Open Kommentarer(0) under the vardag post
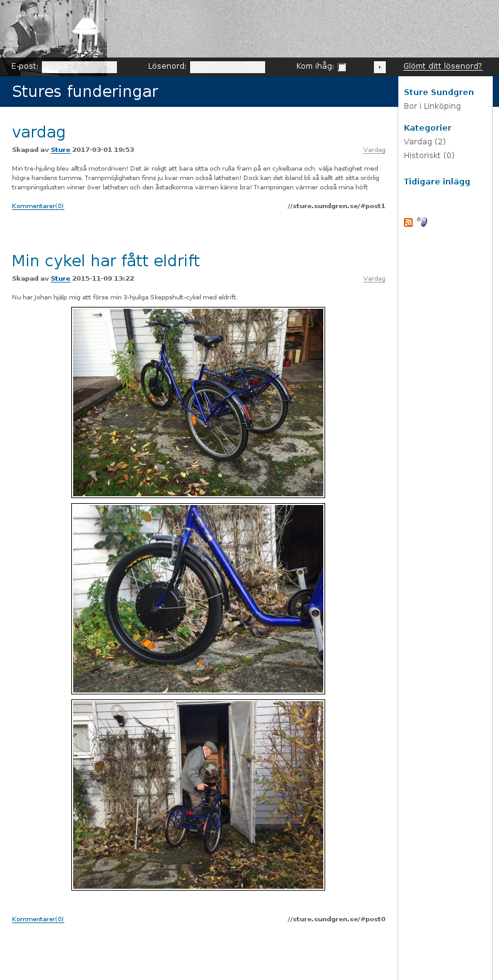Viewport: 499px width, 980px height. (x=38, y=206)
